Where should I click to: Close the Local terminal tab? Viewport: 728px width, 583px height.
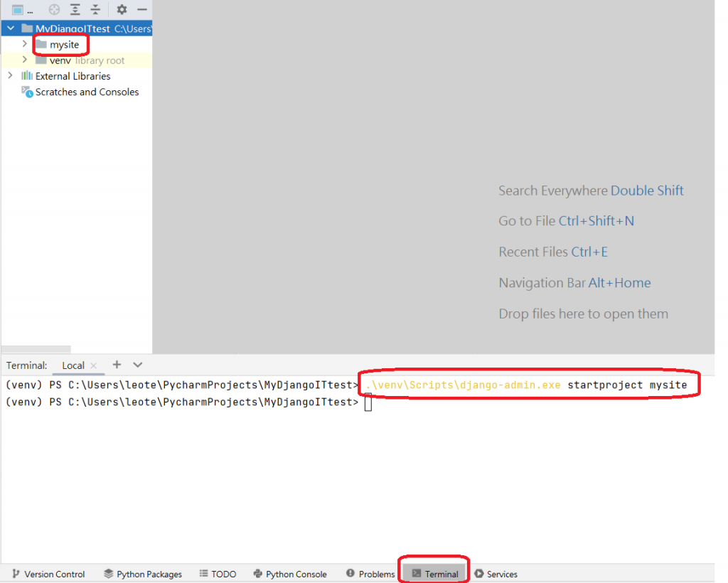coord(94,365)
